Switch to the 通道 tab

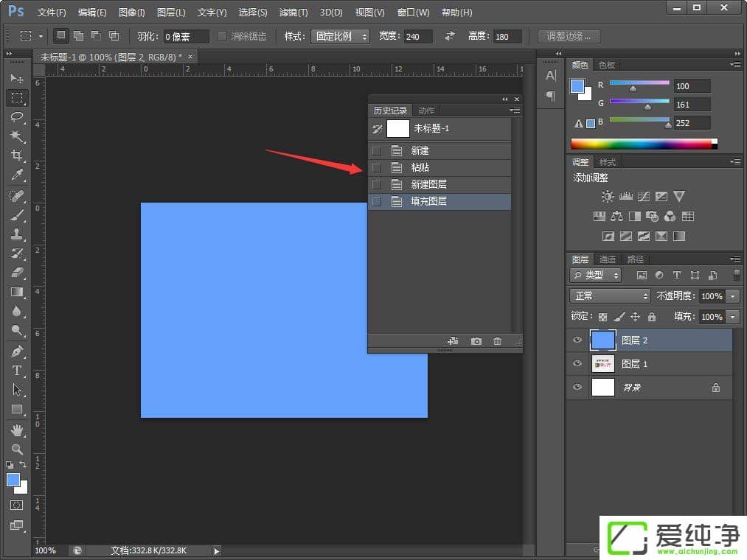click(x=608, y=259)
